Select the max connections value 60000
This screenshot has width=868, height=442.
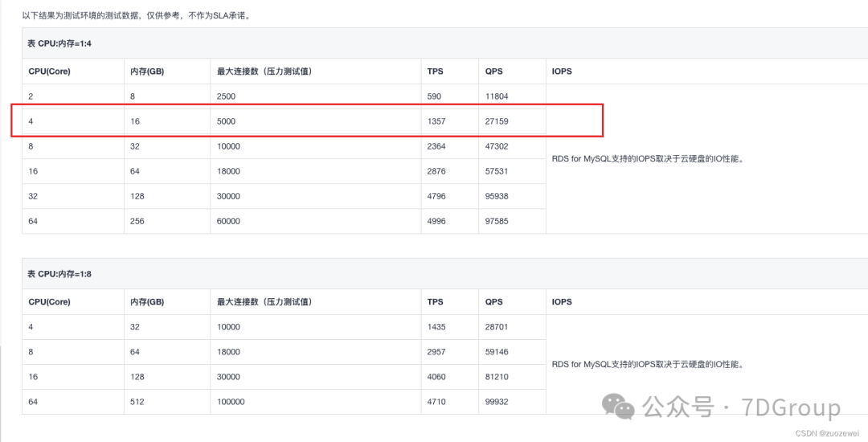228,221
